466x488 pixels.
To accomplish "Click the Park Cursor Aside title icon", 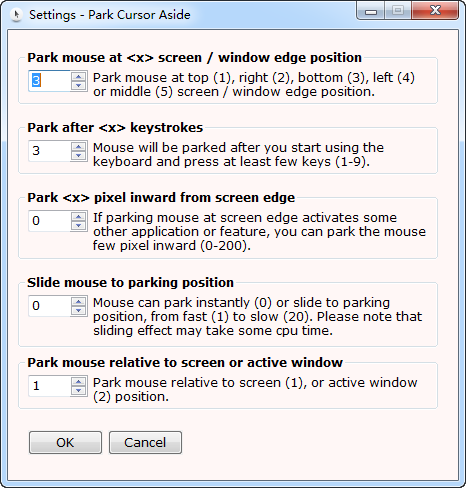I will tap(16, 15).
